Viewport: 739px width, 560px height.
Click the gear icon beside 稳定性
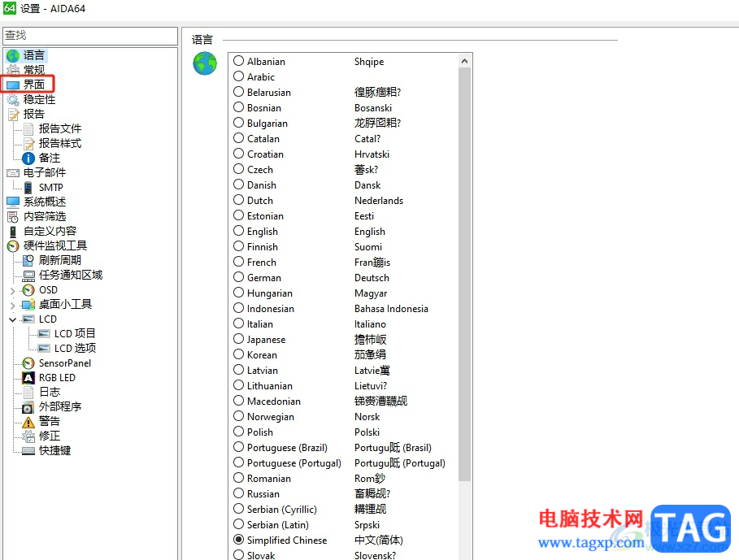point(13,99)
